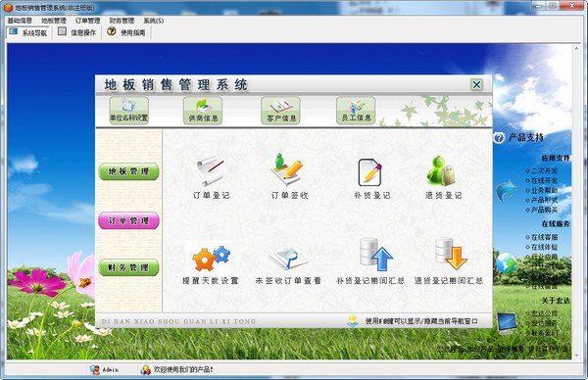Click the 产品支持 title text
The width and height of the screenshot is (588, 380).
pos(525,137)
